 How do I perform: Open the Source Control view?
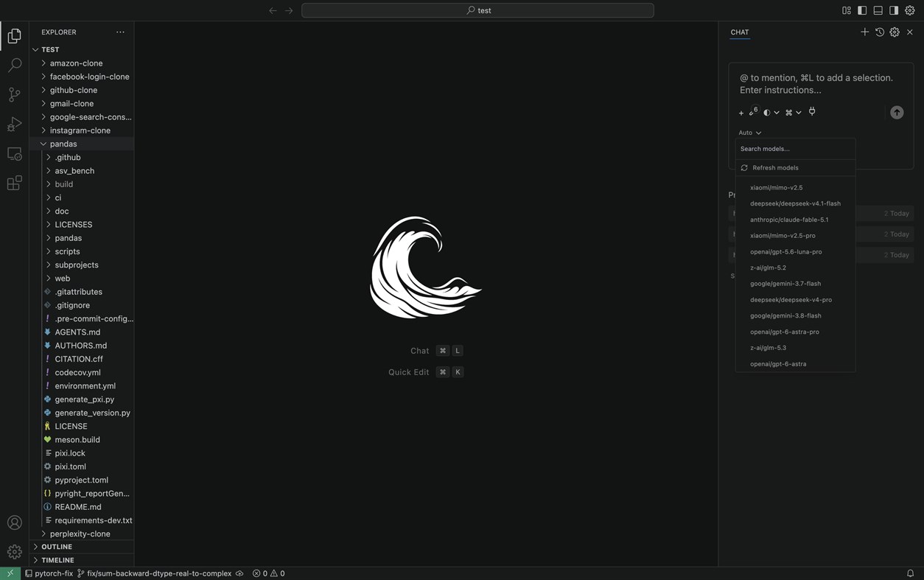[x=15, y=94]
